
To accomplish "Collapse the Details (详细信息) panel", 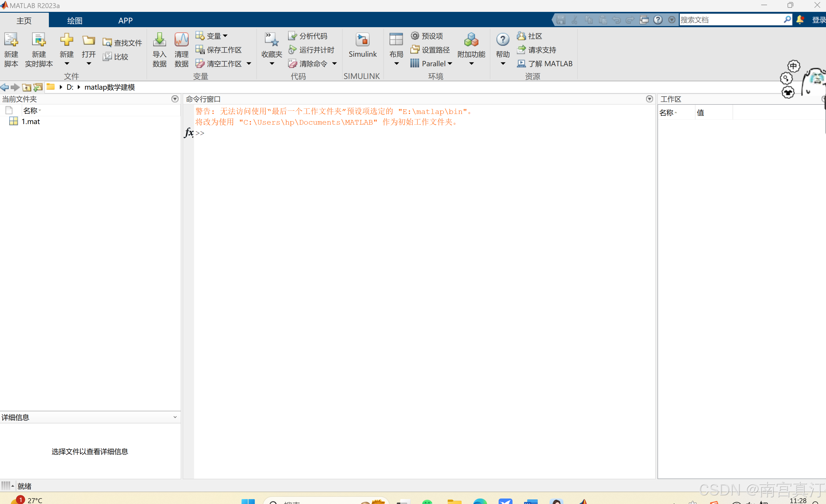I will point(175,417).
